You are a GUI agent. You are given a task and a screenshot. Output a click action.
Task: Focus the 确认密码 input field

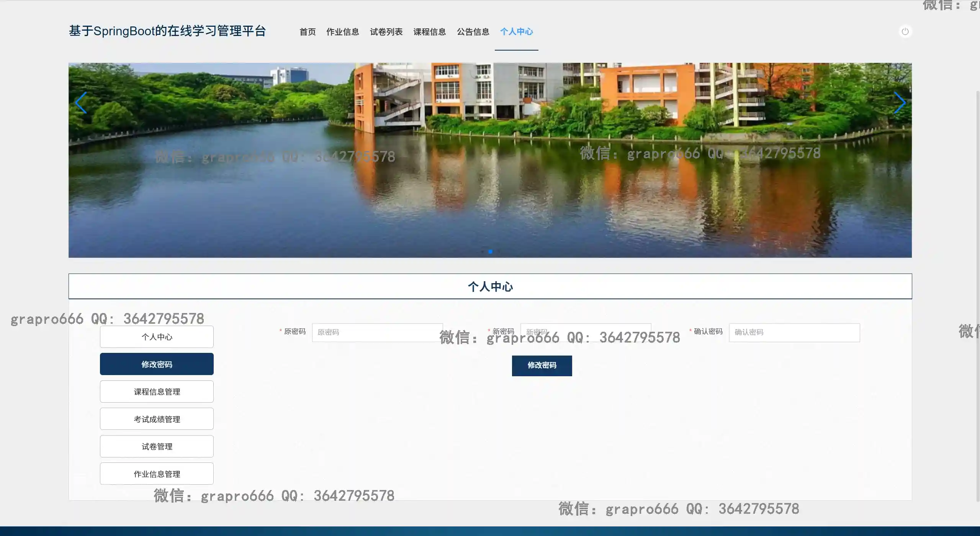(794, 333)
